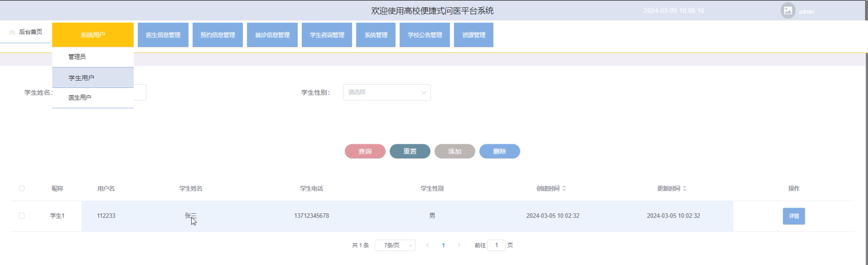Image resolution: width=868 pixels, height=265 pixels.
Task: Select 医生用户 from the submenu
Action: (93, 98)
